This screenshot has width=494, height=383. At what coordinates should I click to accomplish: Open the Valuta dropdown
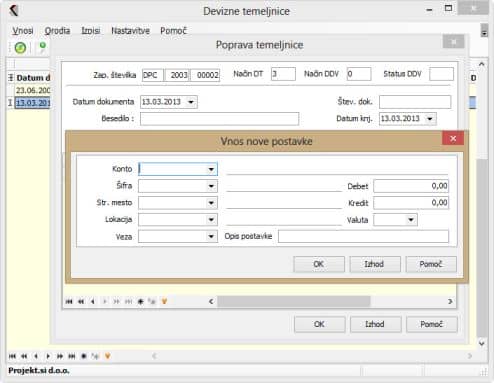411,220
